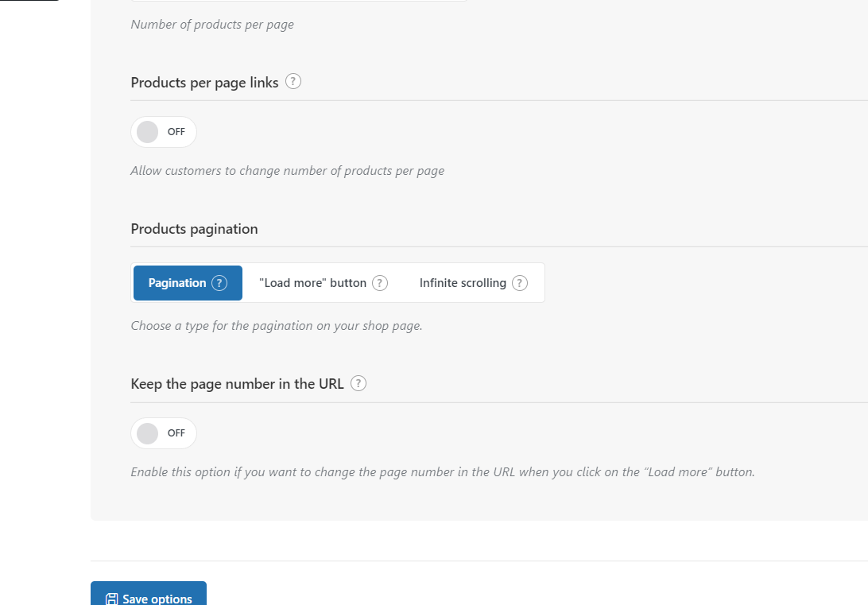Click the "Products per page links" heading
868x605 pixels.
(x=204, y=83)
